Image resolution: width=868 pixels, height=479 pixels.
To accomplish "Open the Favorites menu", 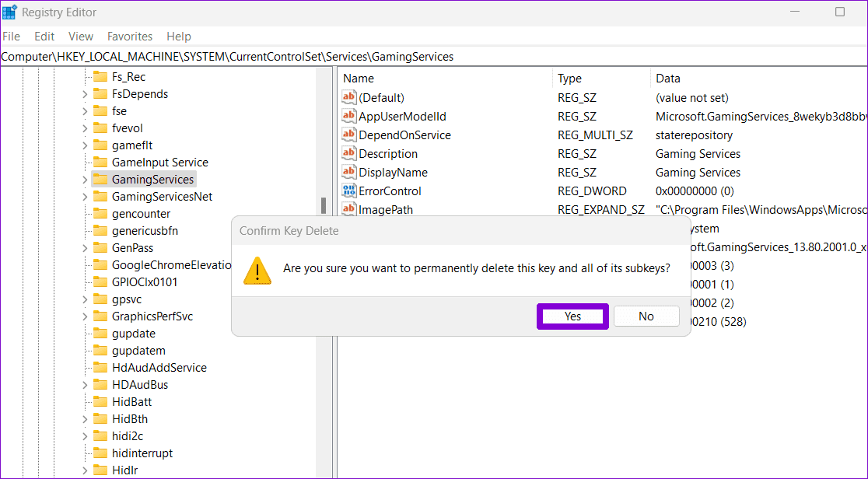I will (130, 36).
